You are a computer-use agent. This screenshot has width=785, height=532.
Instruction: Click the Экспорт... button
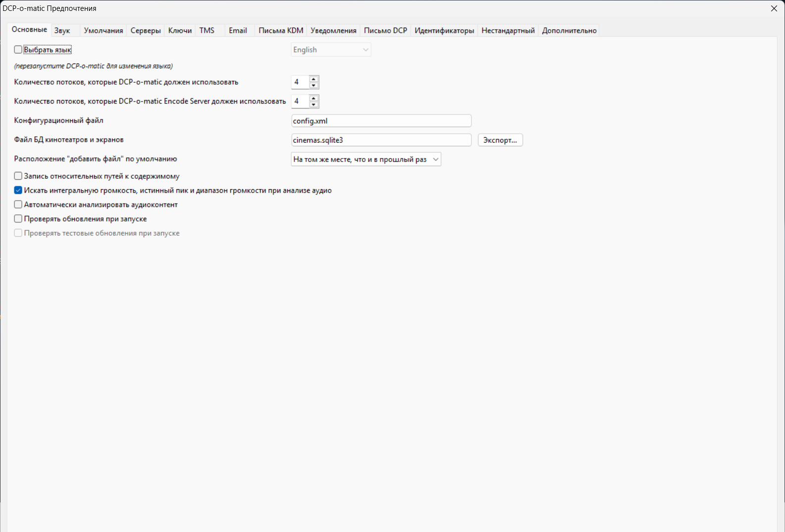pos(500,140)
